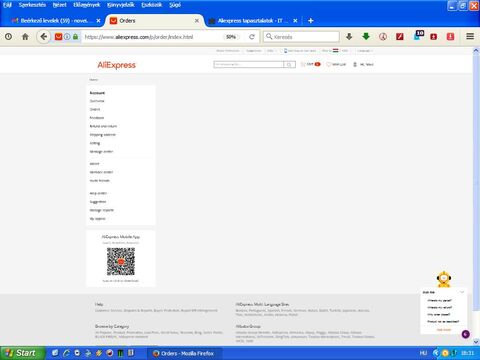This screenshot has width=480, height=360.
Task: Click the purple round chat button
Action: click(466, 334)
